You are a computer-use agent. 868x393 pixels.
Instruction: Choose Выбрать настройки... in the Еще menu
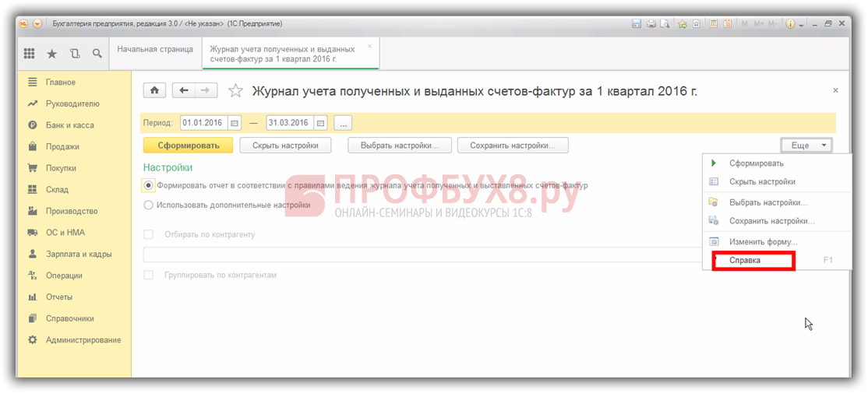click(777, 203)
